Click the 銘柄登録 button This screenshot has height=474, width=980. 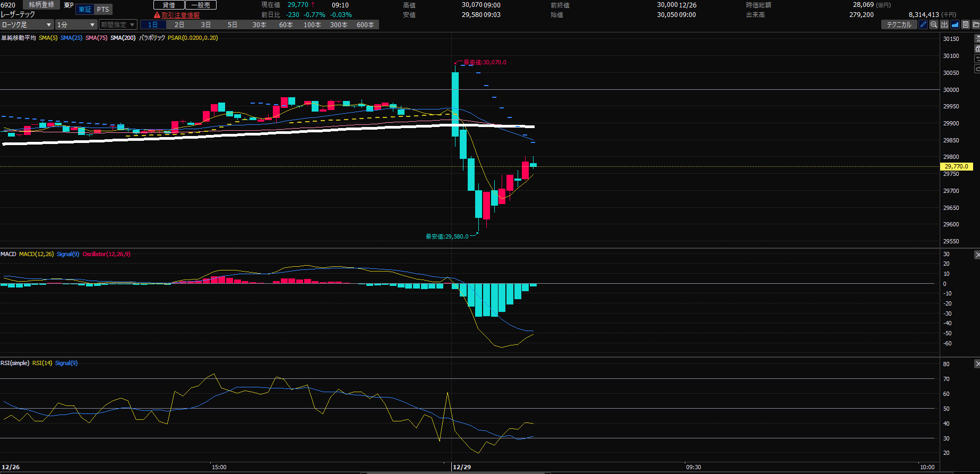[41, 5]
